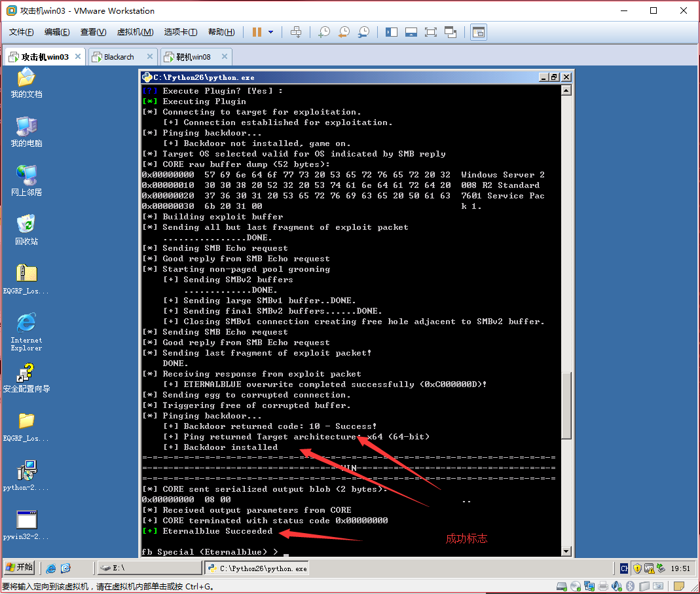Image resolution: width=700 pixels, height=594 pixels.
Task: Pause the virtual machine with the orange pause button
Action: pyautogui.click(x=257, y=32)
